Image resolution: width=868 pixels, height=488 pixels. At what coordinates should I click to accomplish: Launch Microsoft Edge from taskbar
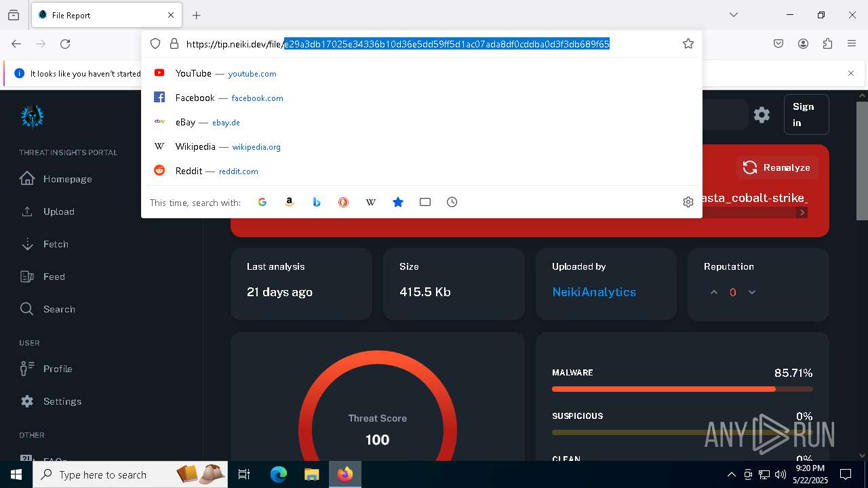click(x=279, y=474)
